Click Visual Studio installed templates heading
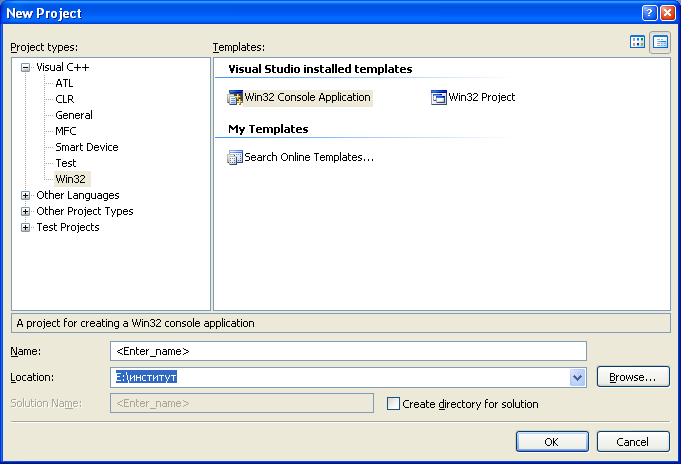Screen dimensions: 681x464 click(x=320, y=69)
